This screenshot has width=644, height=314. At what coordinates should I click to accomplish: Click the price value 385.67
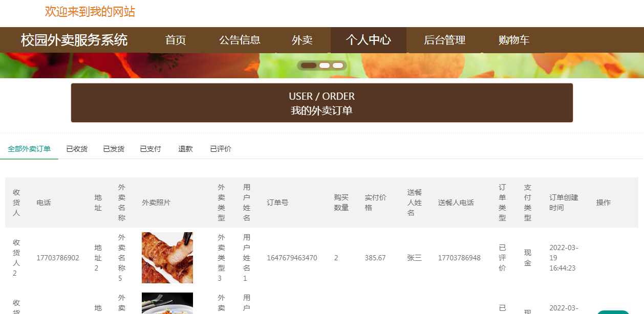[x=375, y=258]
